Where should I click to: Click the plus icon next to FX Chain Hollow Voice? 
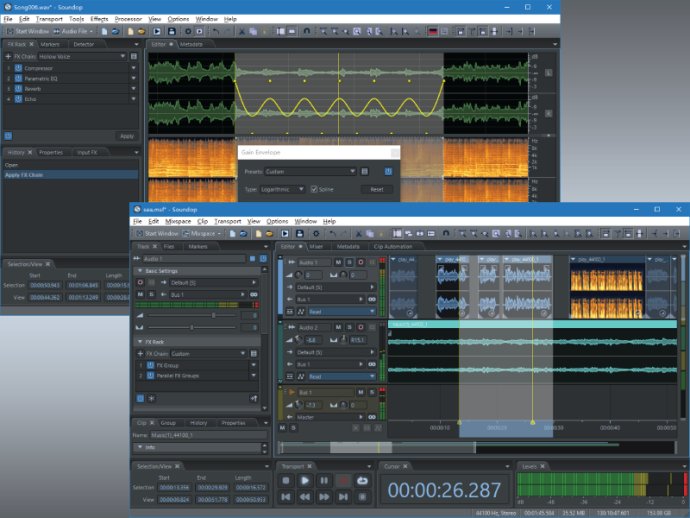point(8,56)
